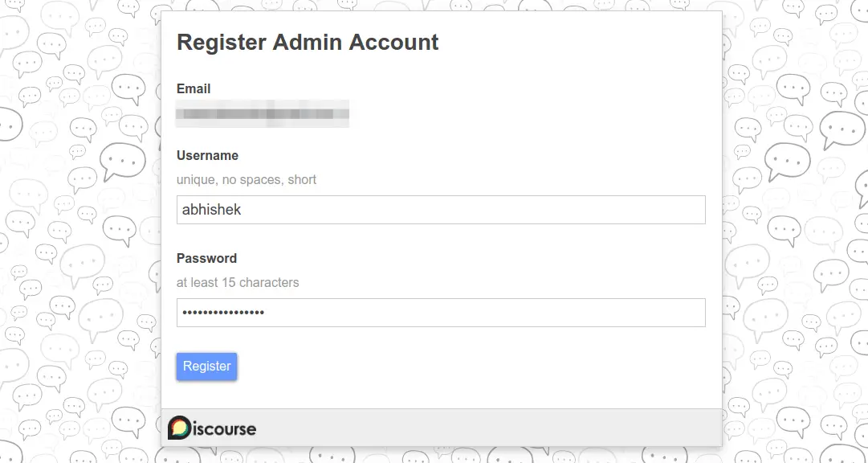Viewport: 868px width, 463px height.
Task: Click the Register Admin Account heading
Action: coord(308,42)
